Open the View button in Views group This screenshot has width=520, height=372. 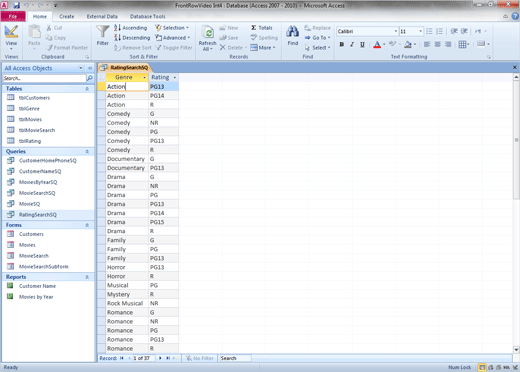[x=11, y=37]
